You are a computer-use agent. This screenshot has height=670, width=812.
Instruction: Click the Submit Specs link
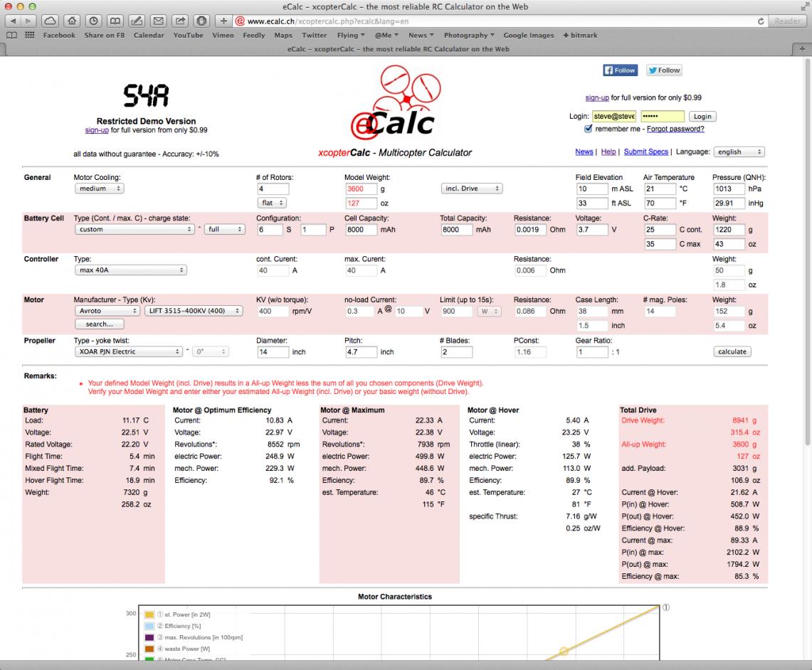coord(645,151)
